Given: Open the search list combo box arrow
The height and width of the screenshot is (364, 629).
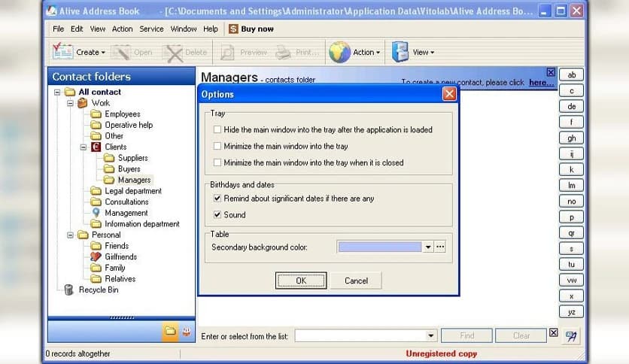Looking at the screenshot, I should 430,335.
